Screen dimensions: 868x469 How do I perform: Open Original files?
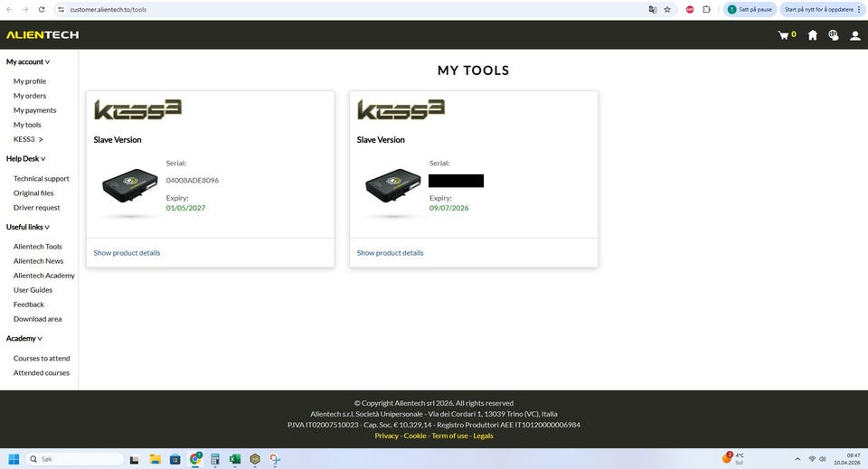[x=33, y=193]
